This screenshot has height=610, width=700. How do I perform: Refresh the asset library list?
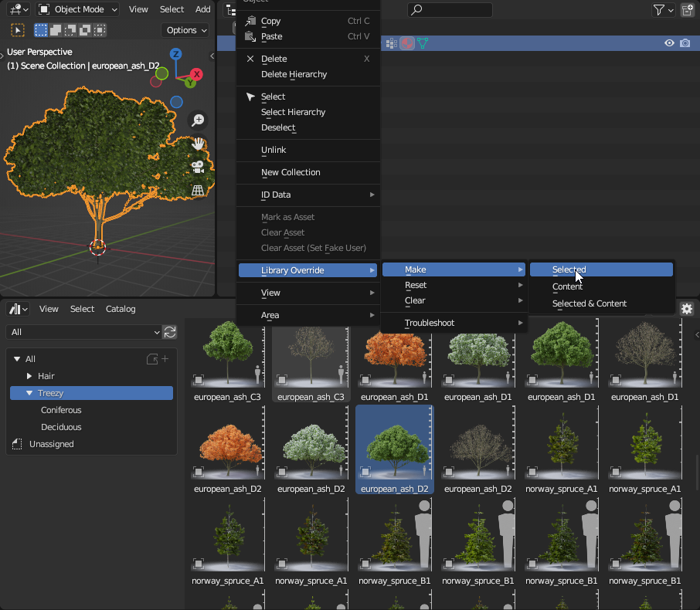(x=170, y=332)
